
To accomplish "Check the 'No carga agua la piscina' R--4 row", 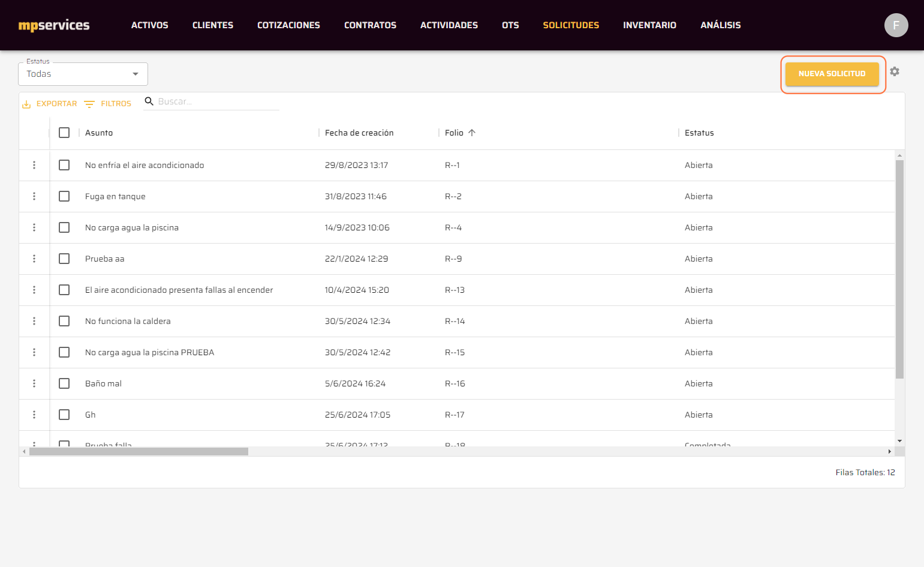I will pos(64,227).
